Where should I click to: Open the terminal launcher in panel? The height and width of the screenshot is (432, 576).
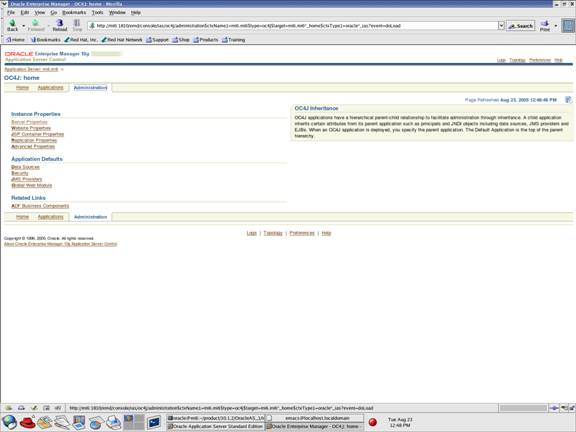154,422
